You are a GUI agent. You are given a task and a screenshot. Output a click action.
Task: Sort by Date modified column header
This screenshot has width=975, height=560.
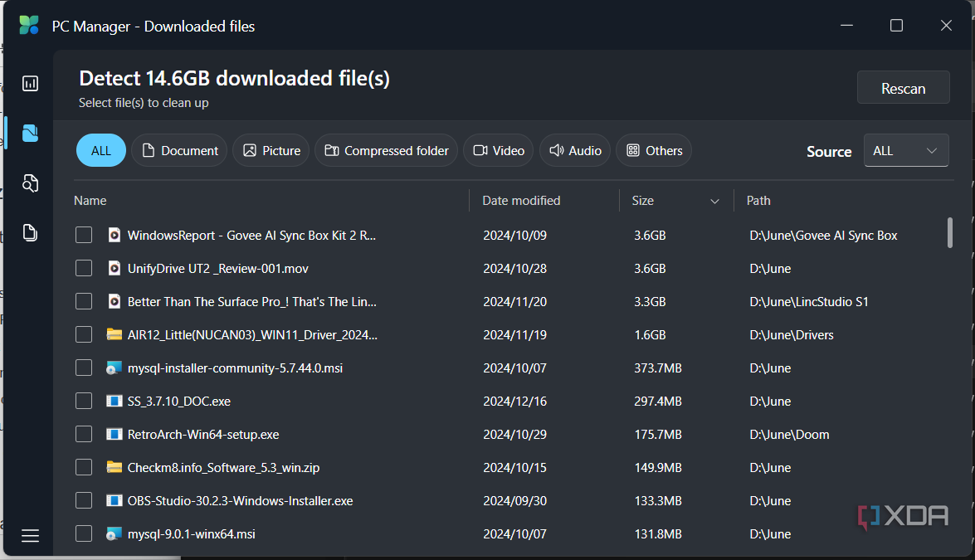[x=521, y=201]
